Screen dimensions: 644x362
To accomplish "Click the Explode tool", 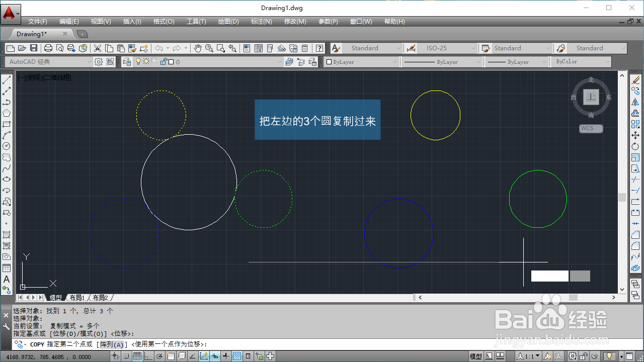I will (635, 268).
